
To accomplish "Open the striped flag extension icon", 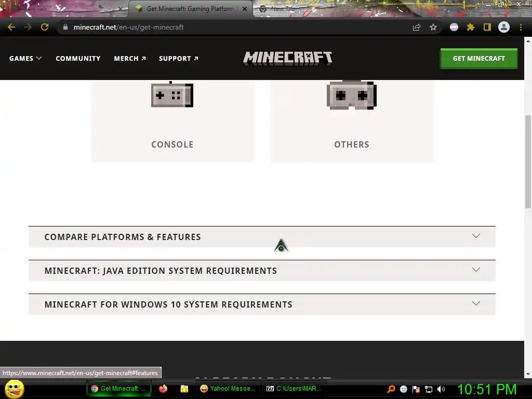I will click(454, 27).
